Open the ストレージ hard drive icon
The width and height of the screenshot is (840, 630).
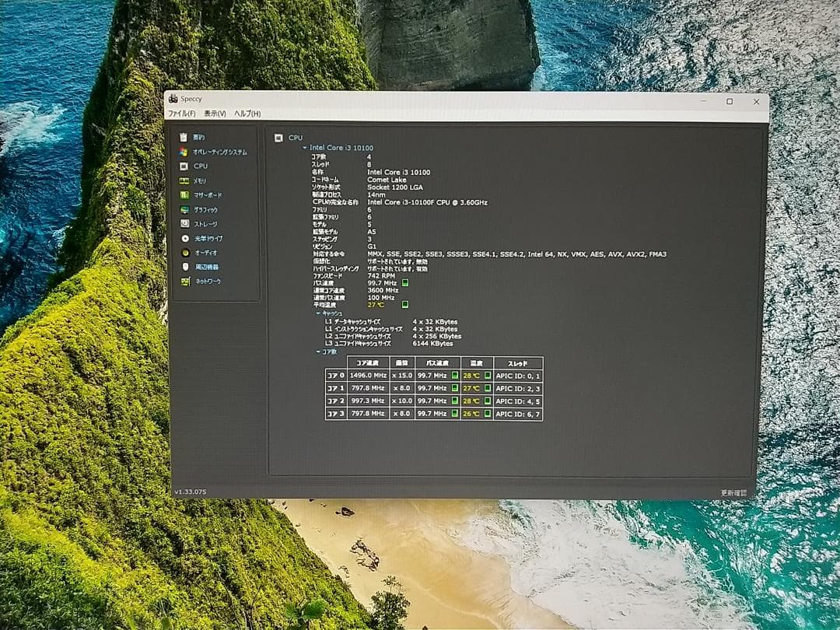coord(184,223)
